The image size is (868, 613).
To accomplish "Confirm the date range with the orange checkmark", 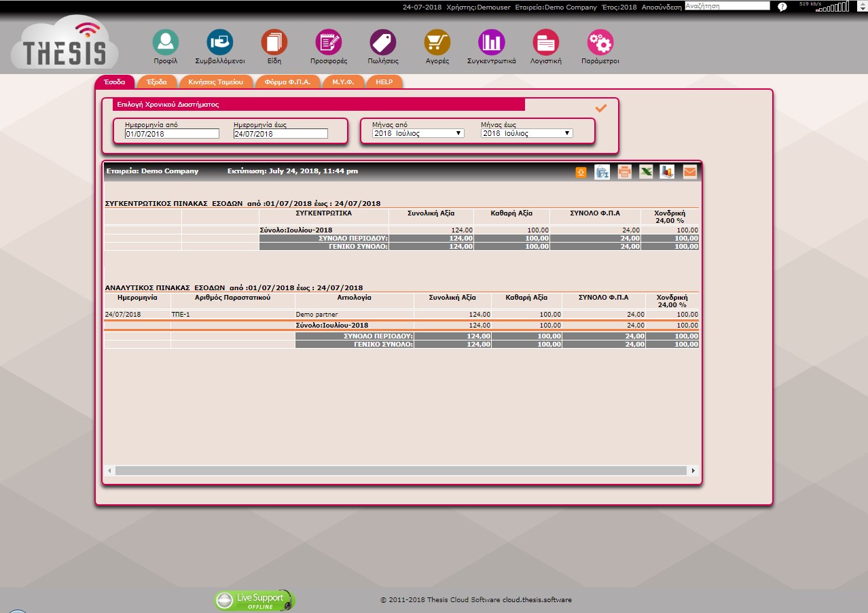I will coord(600,108).
